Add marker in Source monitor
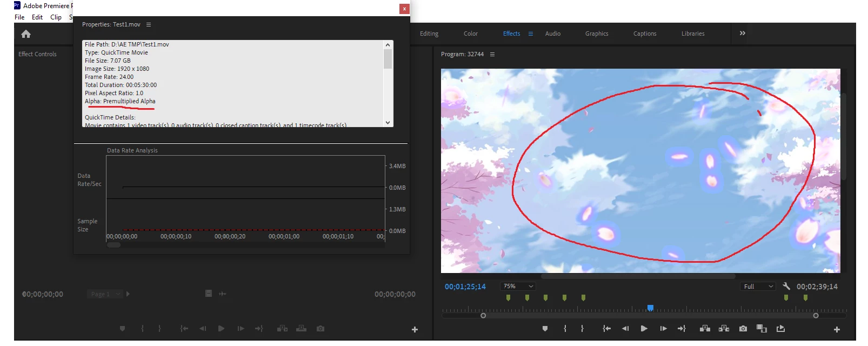 (122, 328)
